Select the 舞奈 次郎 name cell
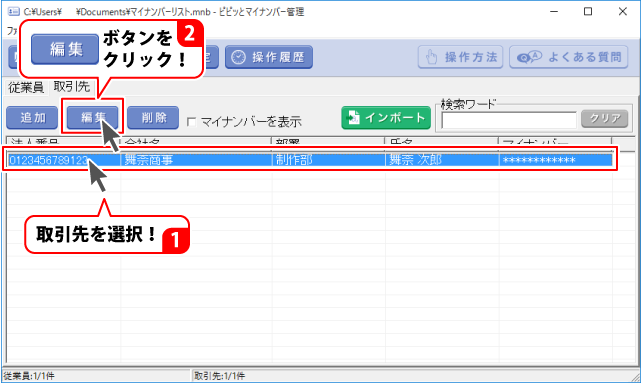Viewport: 641px width, 383px height. [x=442, y=160]
